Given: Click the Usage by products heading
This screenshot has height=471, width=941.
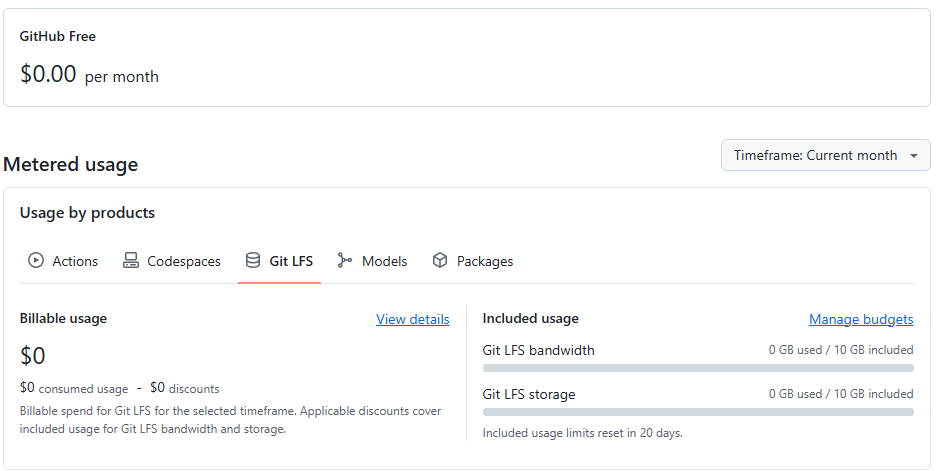Looking at the screenshot, I should [87, 213].
